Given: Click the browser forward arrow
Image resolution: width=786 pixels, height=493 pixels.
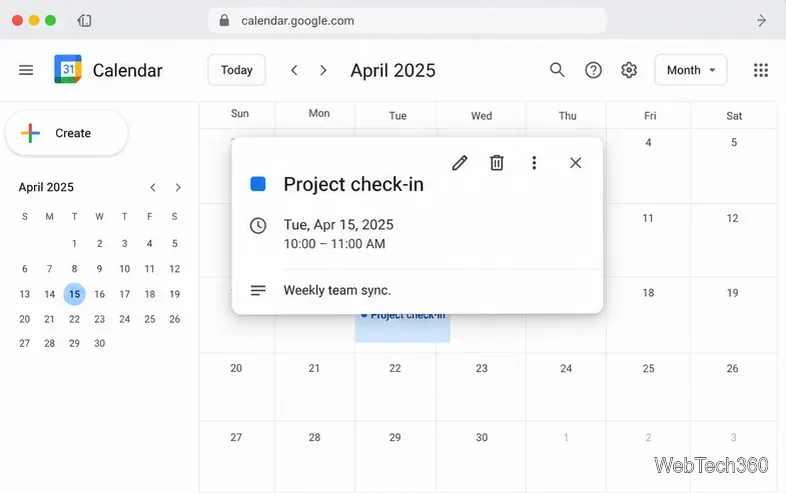Looking at the screenshot, I should tap(761, 21).
